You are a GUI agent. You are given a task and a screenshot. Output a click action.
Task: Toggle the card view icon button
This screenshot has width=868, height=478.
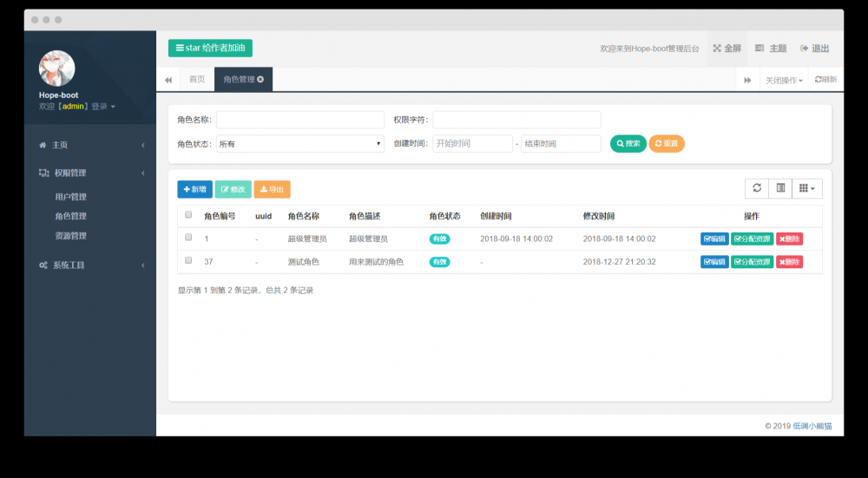pos(780,188)
